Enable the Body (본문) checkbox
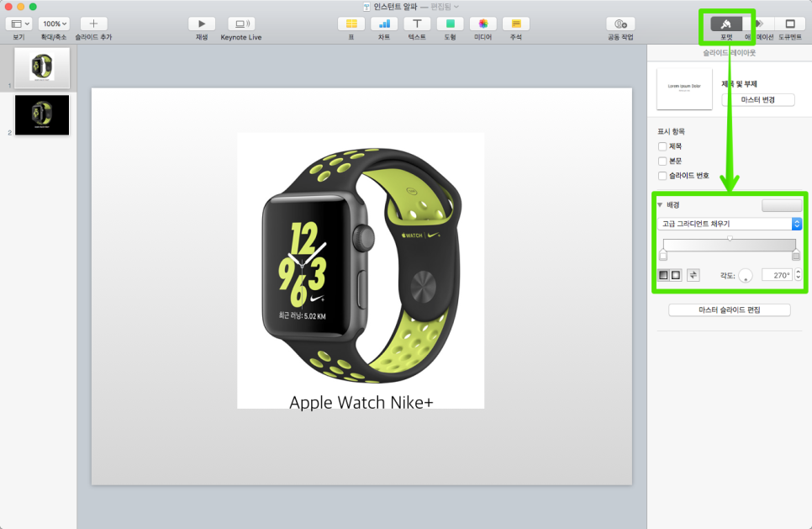812x529 pixels. [x=662, y=161]
